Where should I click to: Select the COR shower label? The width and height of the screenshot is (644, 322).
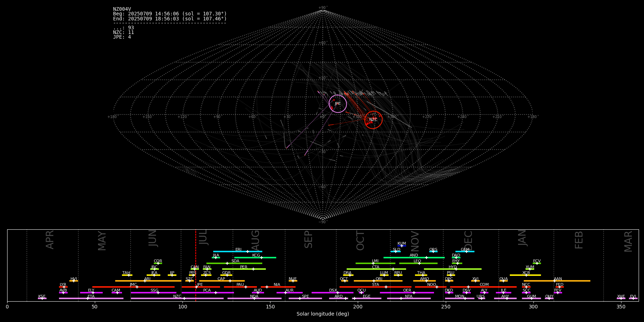pyautogui.click(x=158, y=261)
